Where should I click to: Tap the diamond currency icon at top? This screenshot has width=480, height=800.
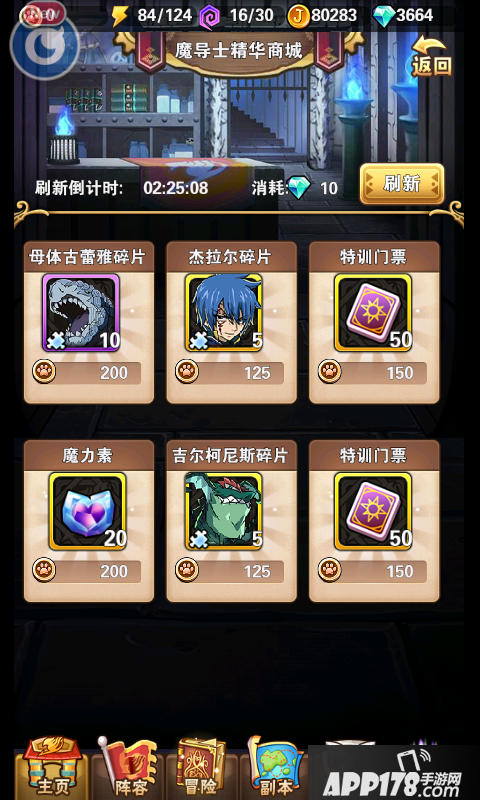click(384, 16)
